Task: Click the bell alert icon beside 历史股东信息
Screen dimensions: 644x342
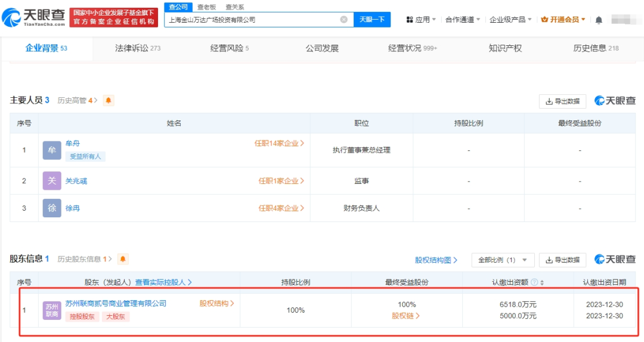Action: pos(122,259)
